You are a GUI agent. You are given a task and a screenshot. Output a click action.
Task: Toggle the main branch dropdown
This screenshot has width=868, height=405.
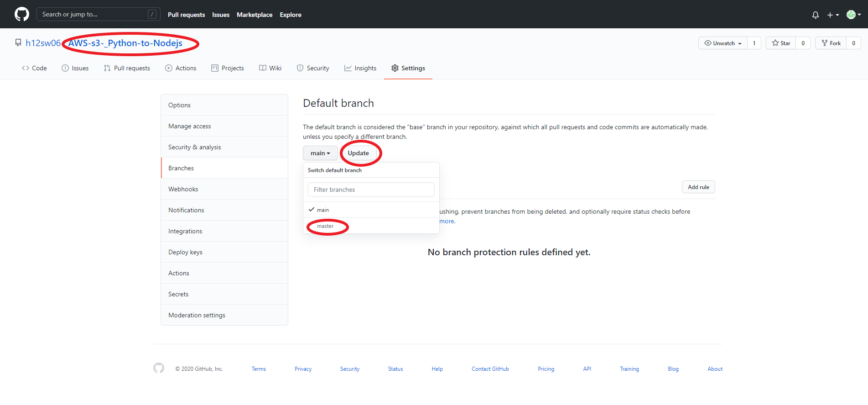320,153
